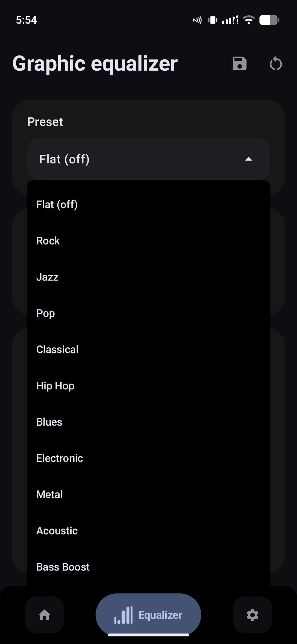Tap the vibrate mode status icon
The image size is (297, 644).
click(x=213, y=20)
